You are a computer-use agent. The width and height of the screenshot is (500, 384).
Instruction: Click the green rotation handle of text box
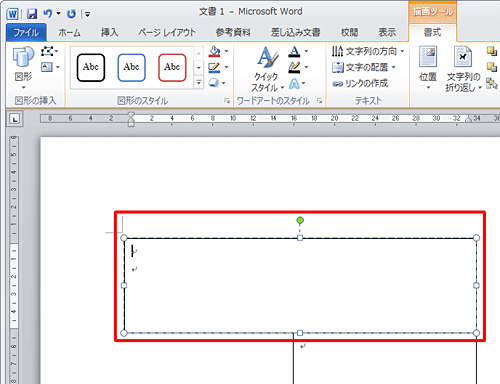click(x=300, y=220)
